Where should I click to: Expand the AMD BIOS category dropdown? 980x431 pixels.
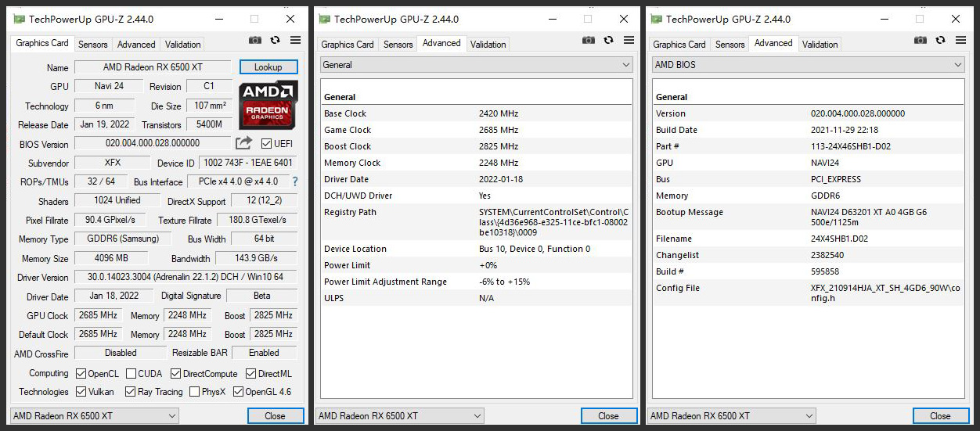pos(808,65)
